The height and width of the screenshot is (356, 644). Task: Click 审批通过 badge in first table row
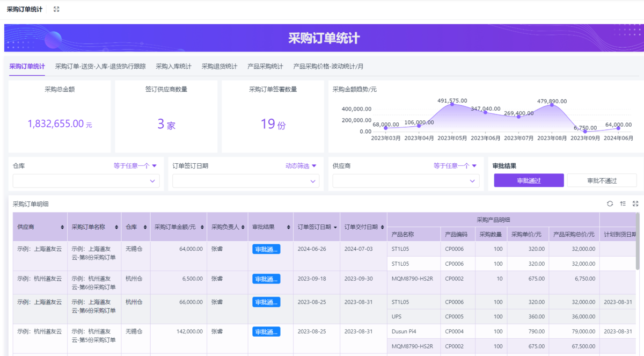[266, 249]
